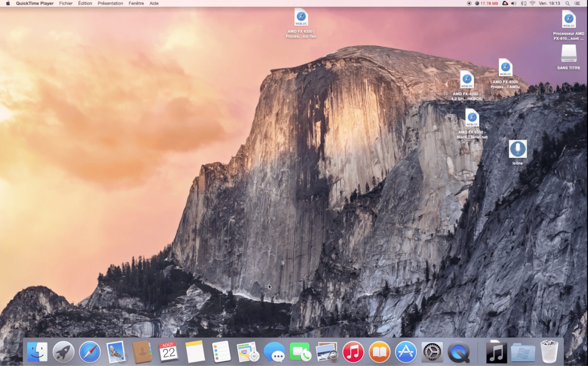Screen dimensions: 588x366
Task: Open Notification Center from the menu bar
Action: 578,3
